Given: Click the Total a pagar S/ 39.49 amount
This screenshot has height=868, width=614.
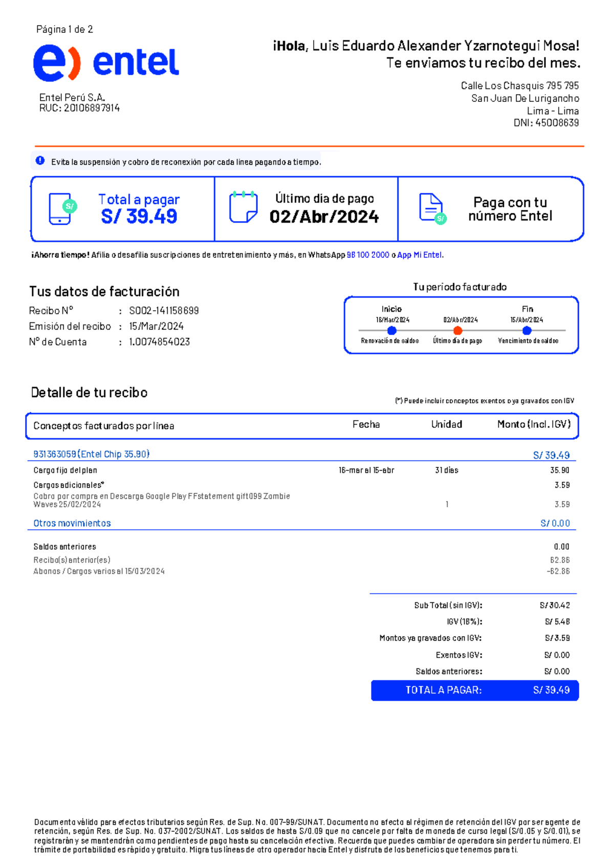Looking at the screenshot, I should (139, 216).
